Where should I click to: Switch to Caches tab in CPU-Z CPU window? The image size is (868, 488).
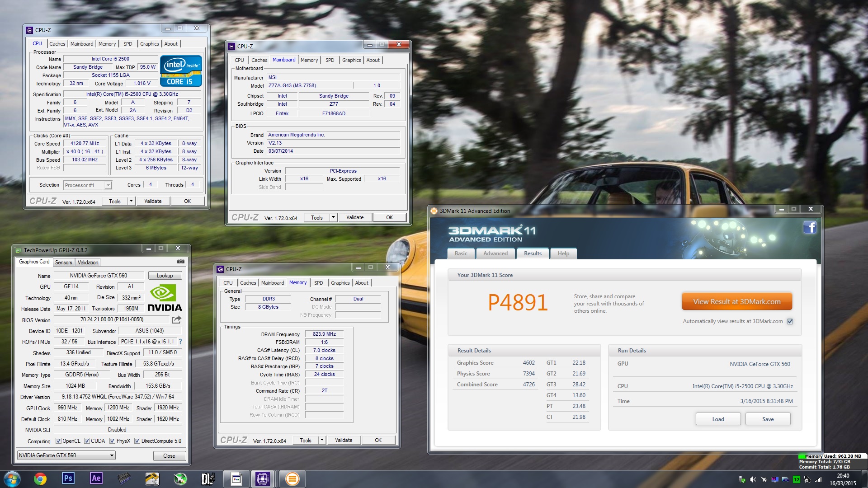[57, 44]
